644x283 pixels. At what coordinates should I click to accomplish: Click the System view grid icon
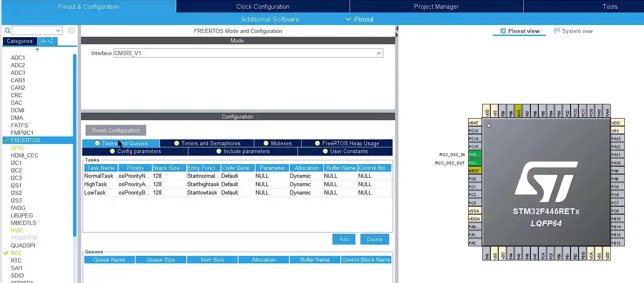[557, 31]
